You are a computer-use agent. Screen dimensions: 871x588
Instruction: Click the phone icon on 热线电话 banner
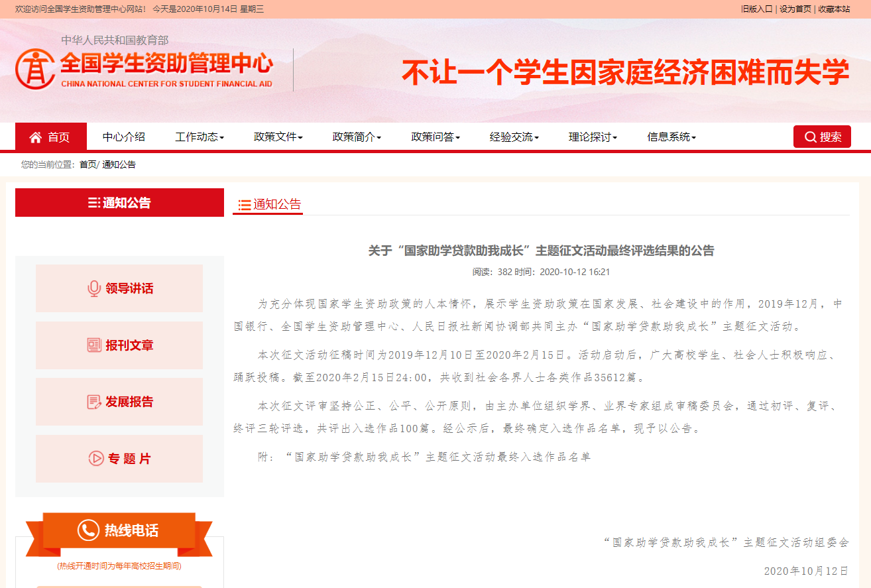tap(88, 530)
